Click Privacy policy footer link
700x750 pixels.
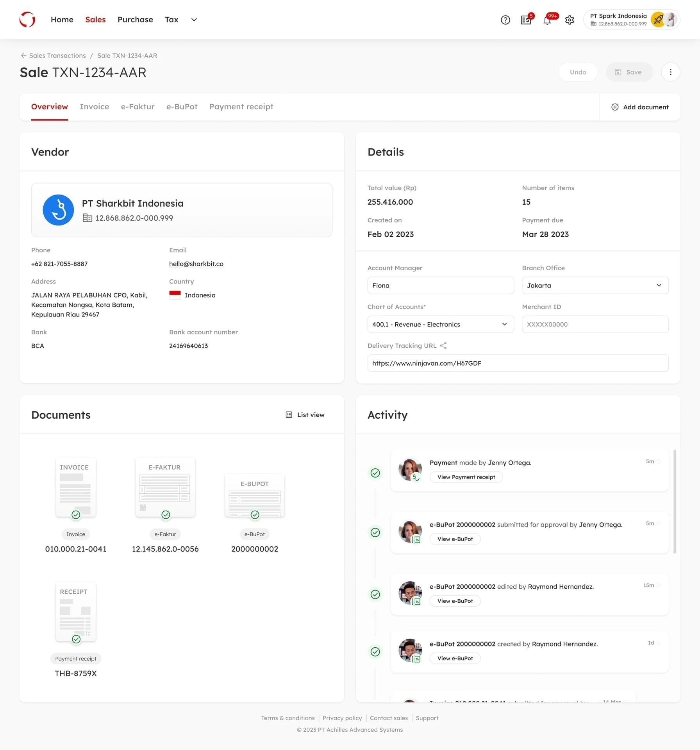coord(342,718)
